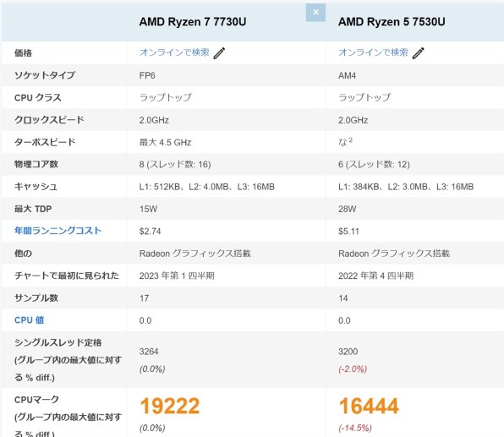The width and height of the screenshot is (504, 437).
Task: Click the L1: 384KB cache value
Action: [x=406, y=187]
